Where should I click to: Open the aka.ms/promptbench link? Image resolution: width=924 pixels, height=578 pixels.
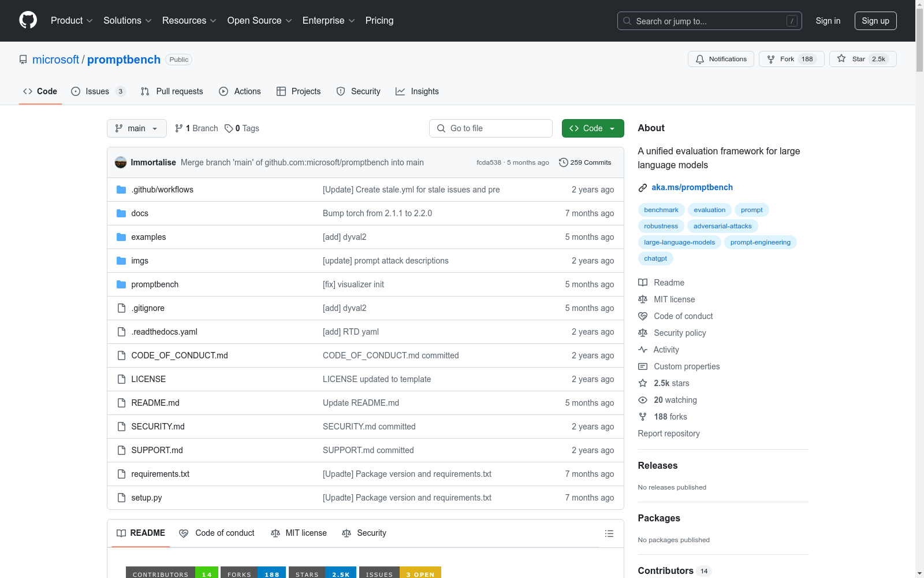coord(692,187)
